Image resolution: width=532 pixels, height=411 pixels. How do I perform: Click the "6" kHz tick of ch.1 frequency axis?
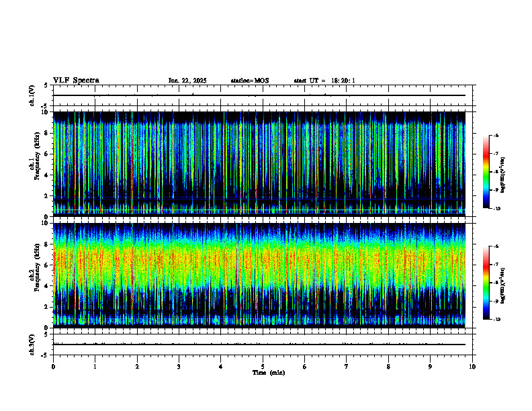[x=48, y=154]
